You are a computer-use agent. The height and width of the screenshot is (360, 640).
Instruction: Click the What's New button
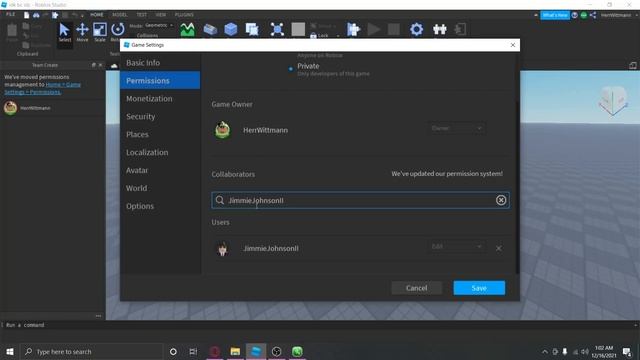[x=555, y=15]
